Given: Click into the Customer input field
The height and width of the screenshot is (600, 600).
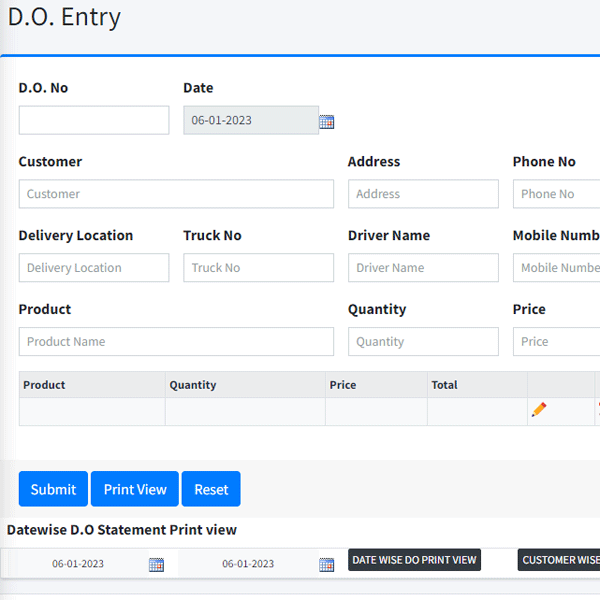Looking at the screenshot, I should tap(176, 194).
